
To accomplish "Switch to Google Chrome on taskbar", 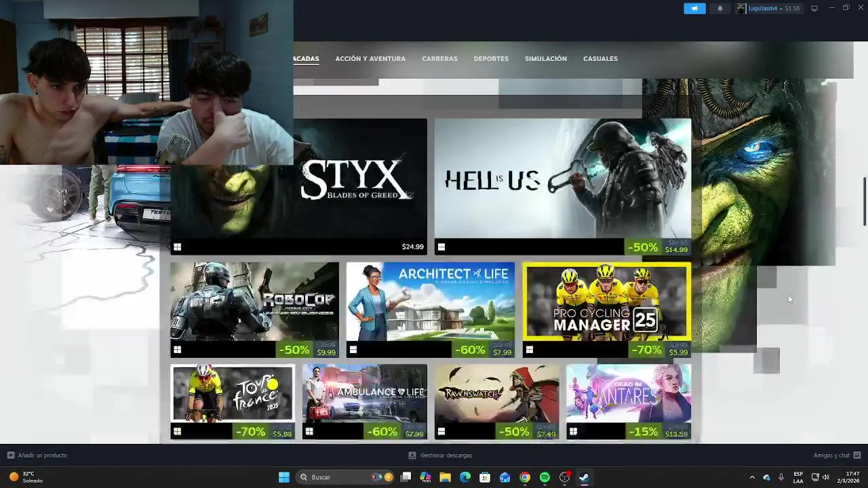I will point(525,477).
